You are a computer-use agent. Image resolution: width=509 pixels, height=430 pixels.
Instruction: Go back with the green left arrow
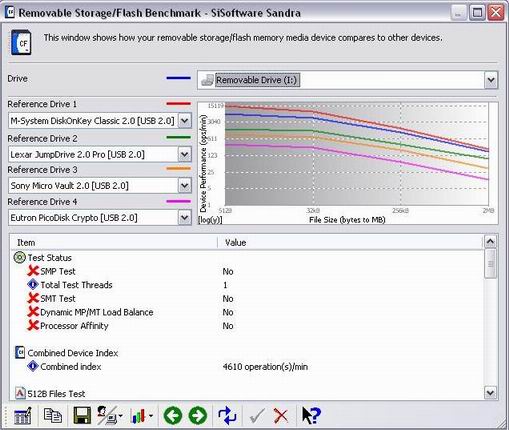click(173, 416)
